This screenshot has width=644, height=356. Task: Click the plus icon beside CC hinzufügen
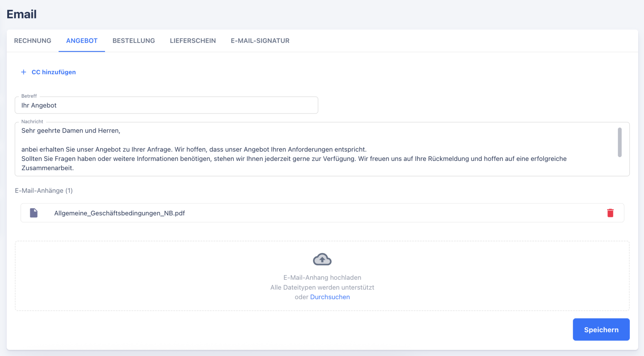(23, 72)
